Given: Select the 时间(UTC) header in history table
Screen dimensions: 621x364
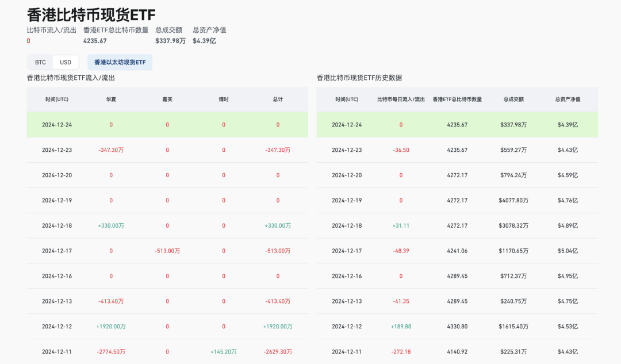Looking at the screenshot, I should pyautogui.click(x=346, y=99).
